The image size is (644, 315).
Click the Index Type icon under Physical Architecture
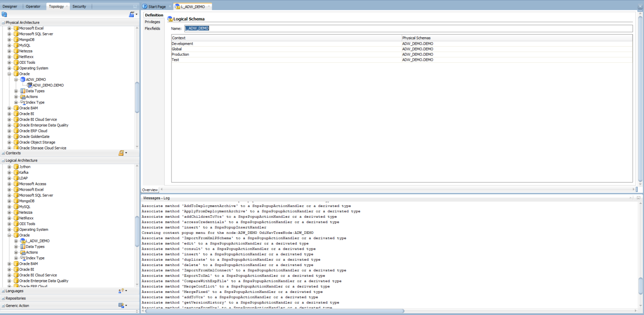pos(23,102)
